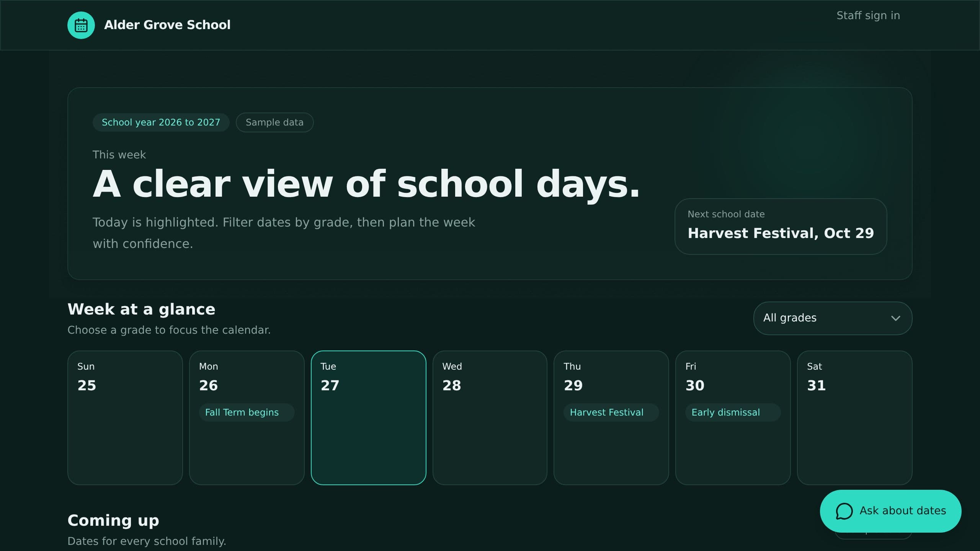Click the Ask about dates button

(890, 511)
